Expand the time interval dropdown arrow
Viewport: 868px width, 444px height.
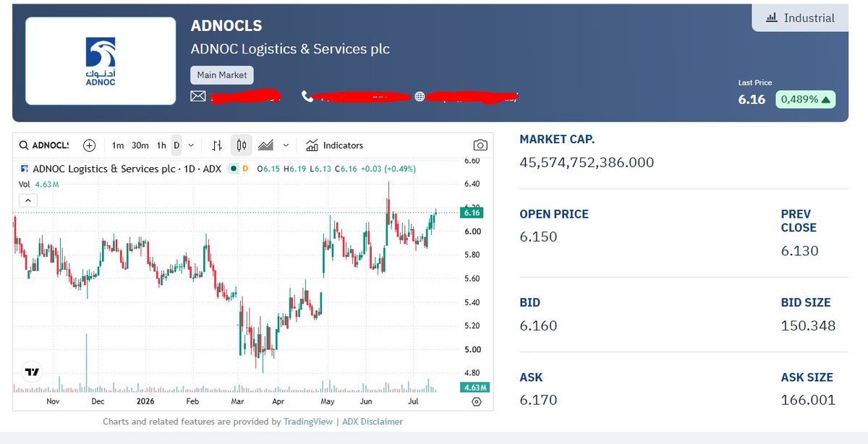[191, 145]
